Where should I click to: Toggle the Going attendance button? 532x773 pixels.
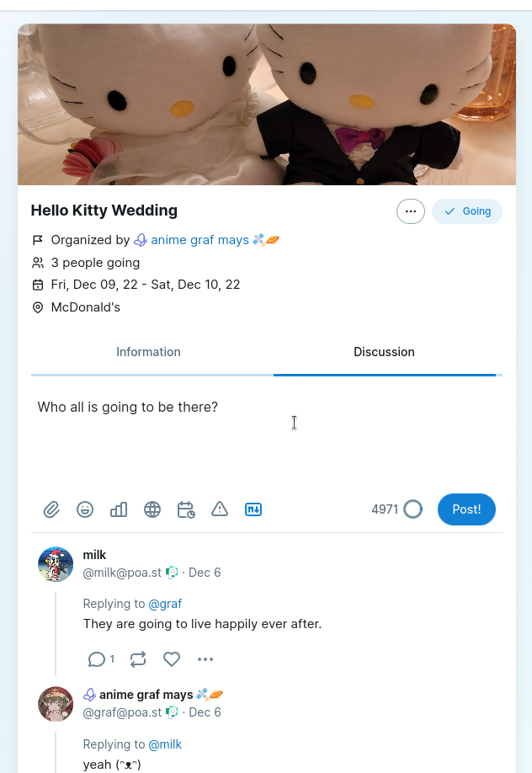coord(467,211)
